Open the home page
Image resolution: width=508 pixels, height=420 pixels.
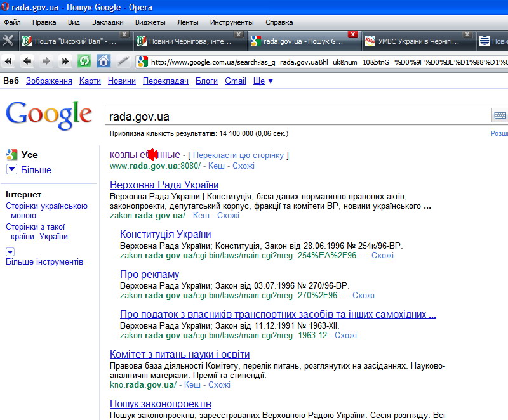click(x=103, y=62)
